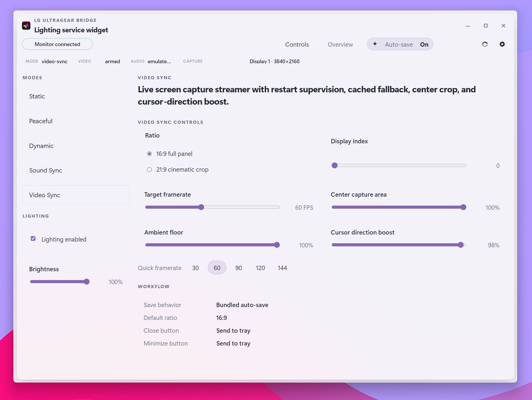Toggle the Lighting enabled checkbox
The width and height of the screenshot is (532, 400).
coord(33,239)
